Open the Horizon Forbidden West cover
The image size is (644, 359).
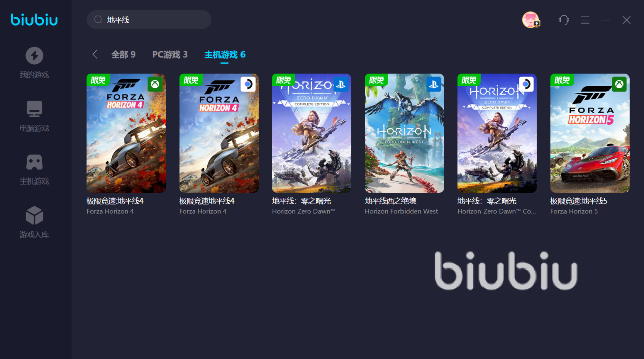point(405,133)
